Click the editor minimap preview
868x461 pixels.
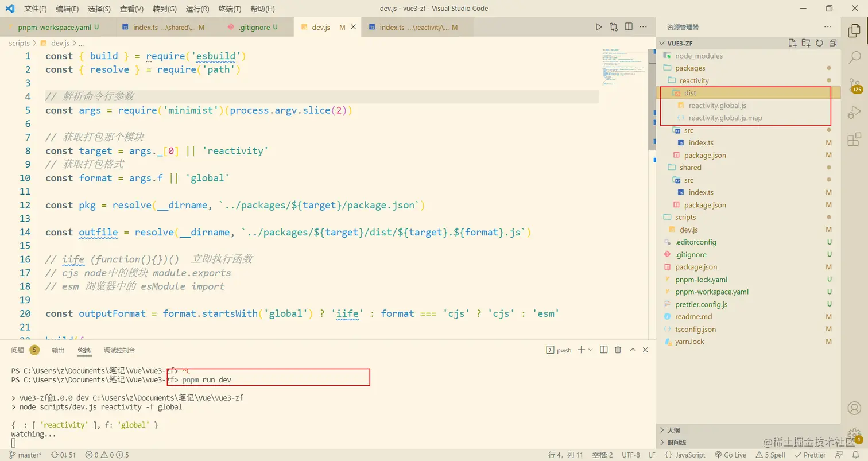(x=623, y=68)
